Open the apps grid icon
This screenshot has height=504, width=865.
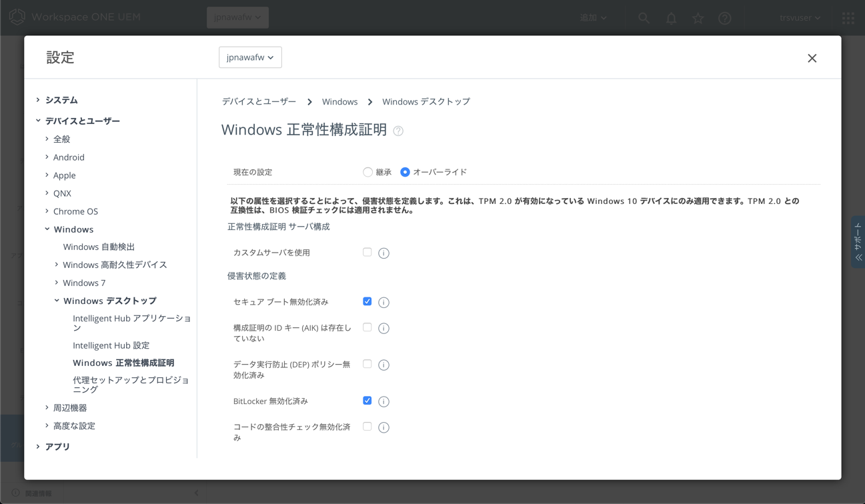tap(848, 18)
